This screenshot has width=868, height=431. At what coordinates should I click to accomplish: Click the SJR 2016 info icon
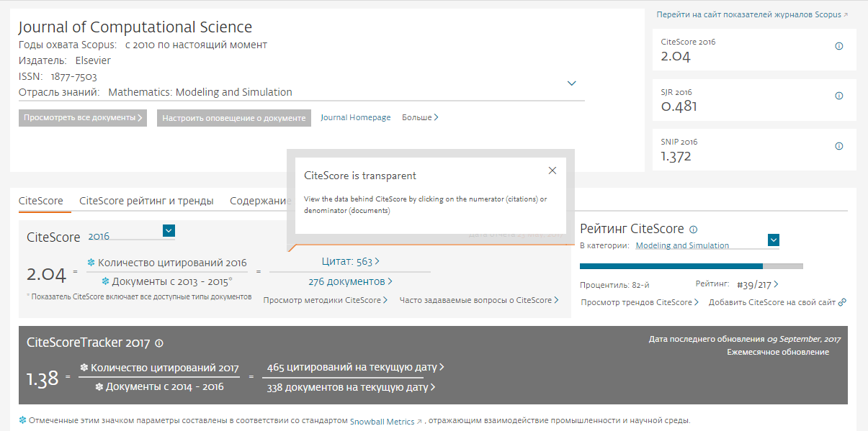point(838,95)
